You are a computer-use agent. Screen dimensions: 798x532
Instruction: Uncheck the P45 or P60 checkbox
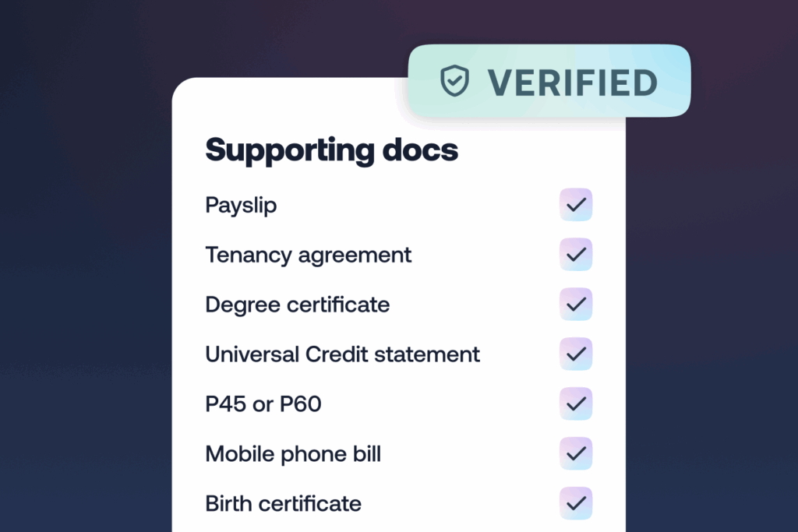click(x=576, y=404)
